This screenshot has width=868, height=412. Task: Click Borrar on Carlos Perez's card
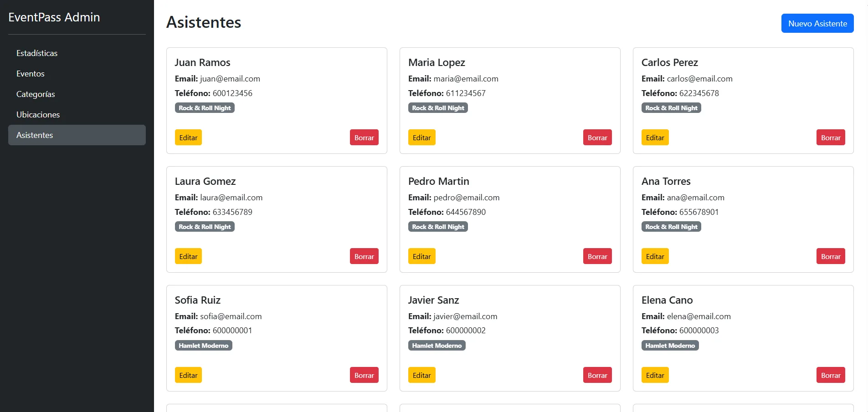click(831, 137)
